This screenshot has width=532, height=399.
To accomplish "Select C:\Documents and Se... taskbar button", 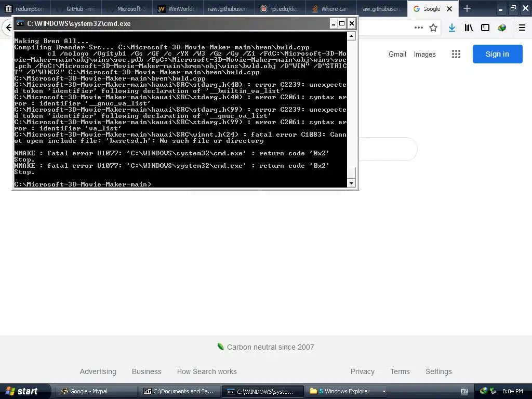I will point(179,391).
